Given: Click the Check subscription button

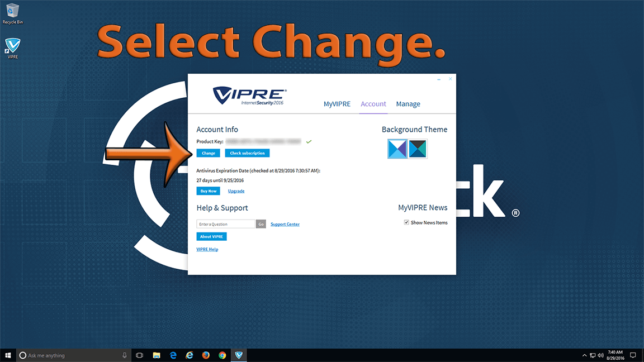Looking at the screenshot, I should point(247,153).
